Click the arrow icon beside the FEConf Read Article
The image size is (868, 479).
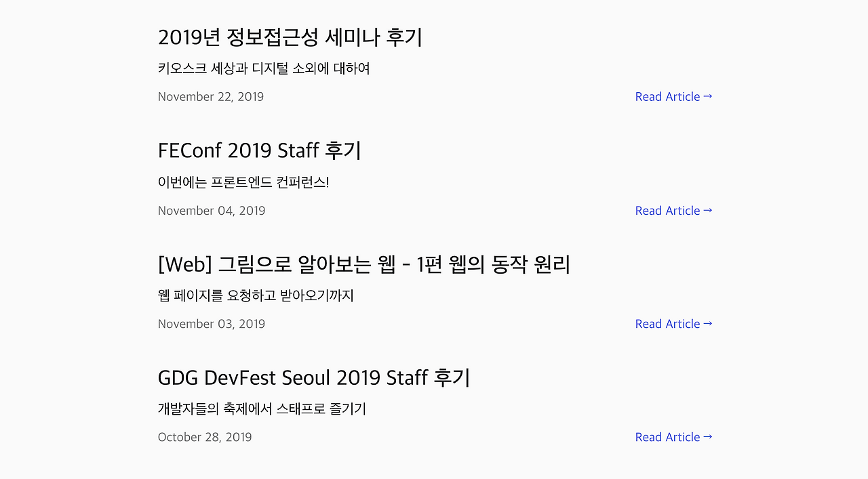click(708, 211)
